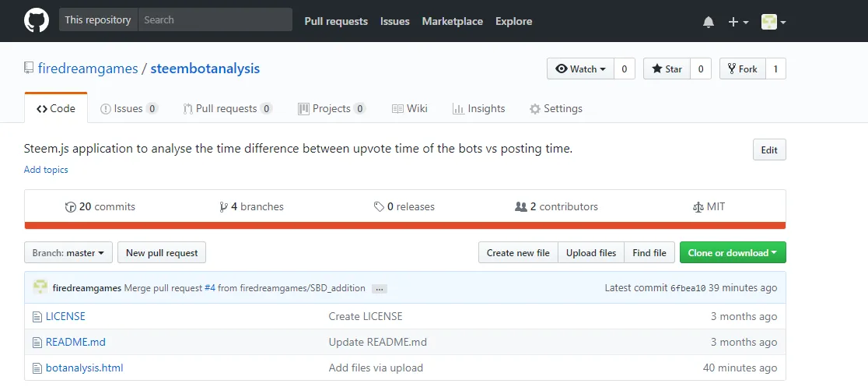View the 4 branches
This screenshot has height=387, width=868.
(x=251, y=207)
